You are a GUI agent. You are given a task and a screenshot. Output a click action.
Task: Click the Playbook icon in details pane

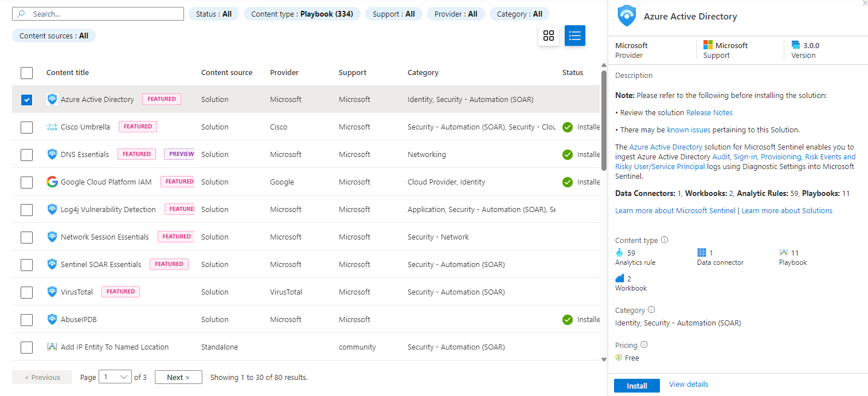click(x=784, y=253)
